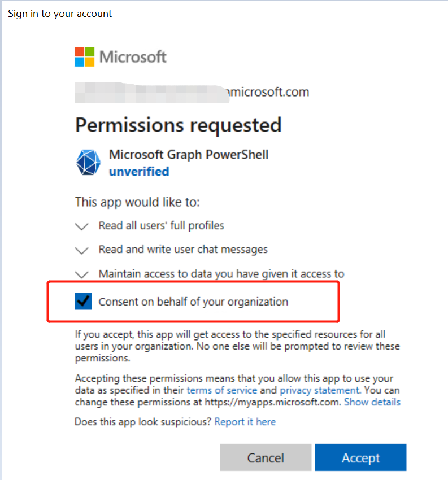Click Report it here link
The width and height of the screenshot is (448, 480).
coord(245,422)
